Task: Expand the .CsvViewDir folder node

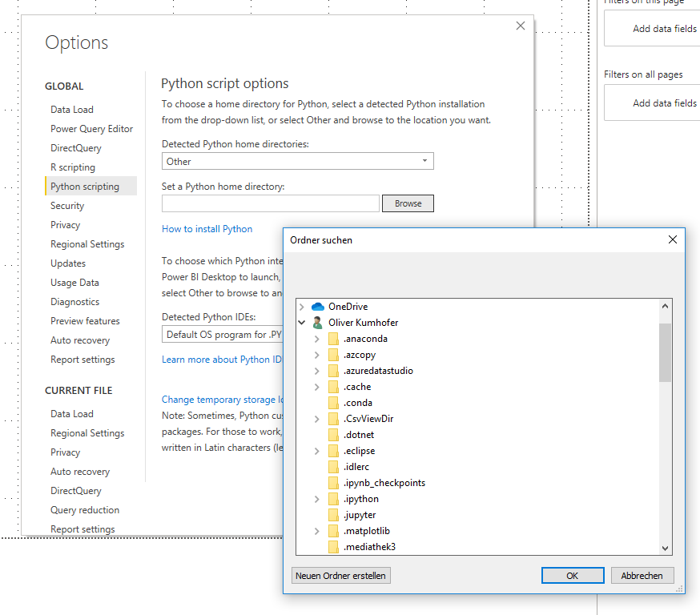Action: point(317,419)
